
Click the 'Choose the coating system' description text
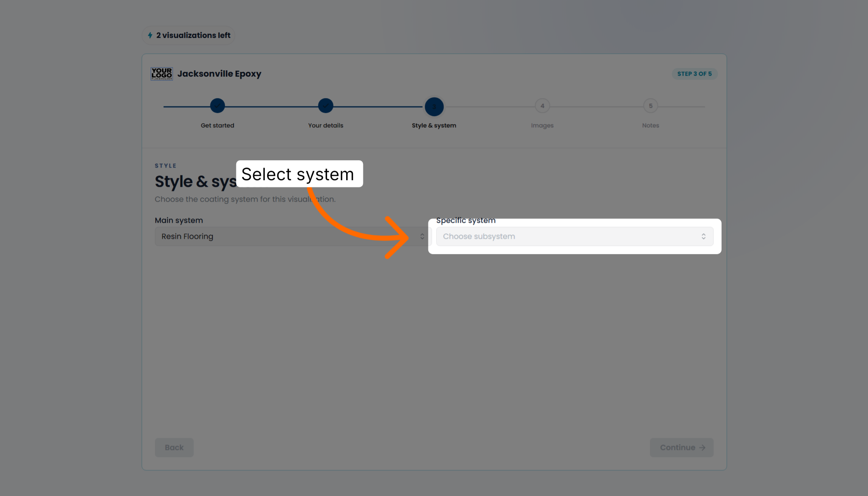[245, 199]
